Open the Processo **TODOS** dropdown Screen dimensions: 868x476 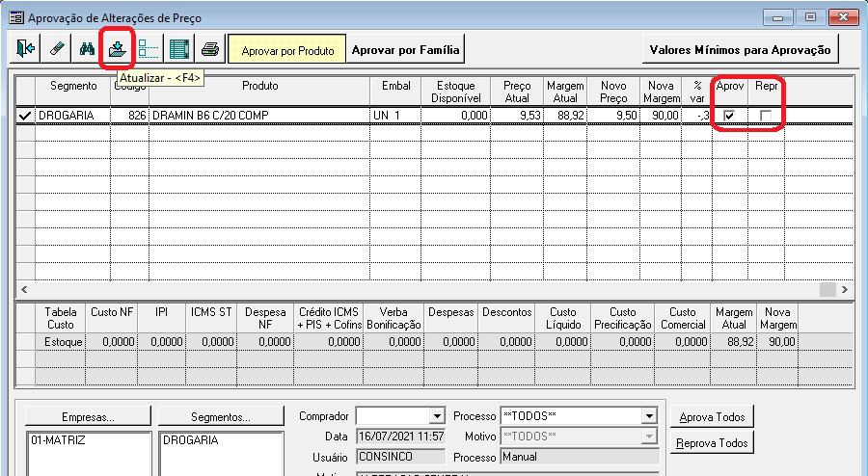pos(649,416)
